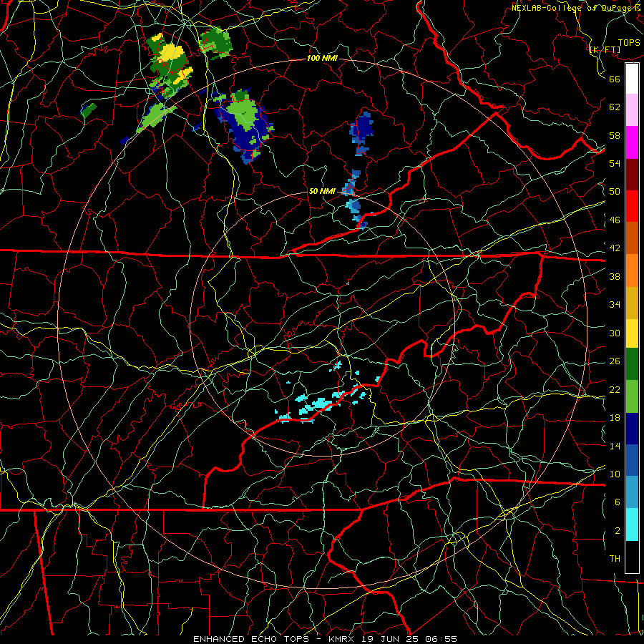Click the legend value 30

pyautogui.click(x=615, y=333)
